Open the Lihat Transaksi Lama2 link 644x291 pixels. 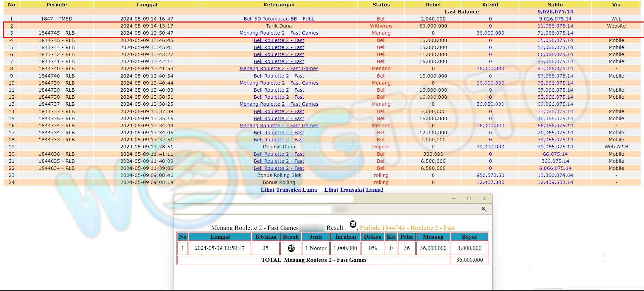click(x=354, y=190)
